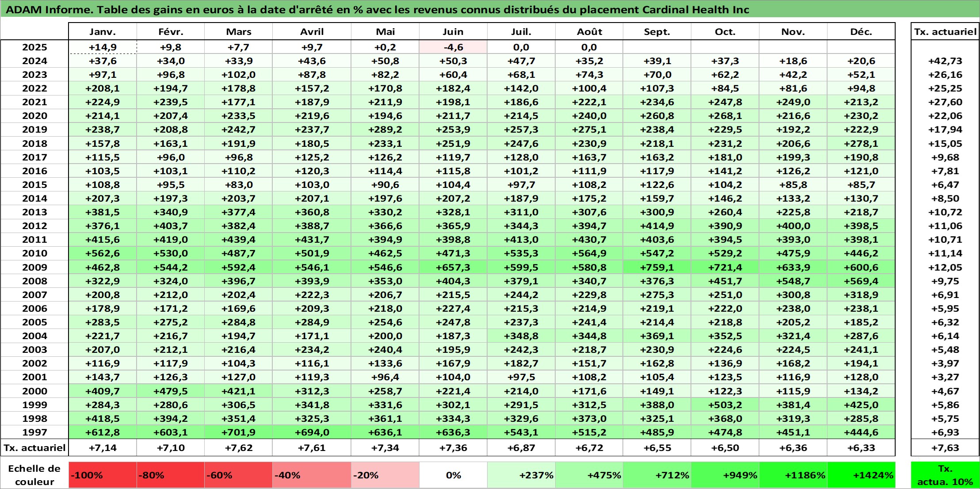Select the cell showing +14,9
980x489 pixels.
tap(103, 47)
